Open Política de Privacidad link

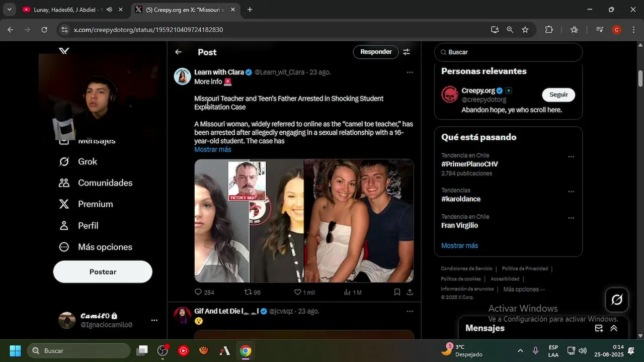(525, 268)
